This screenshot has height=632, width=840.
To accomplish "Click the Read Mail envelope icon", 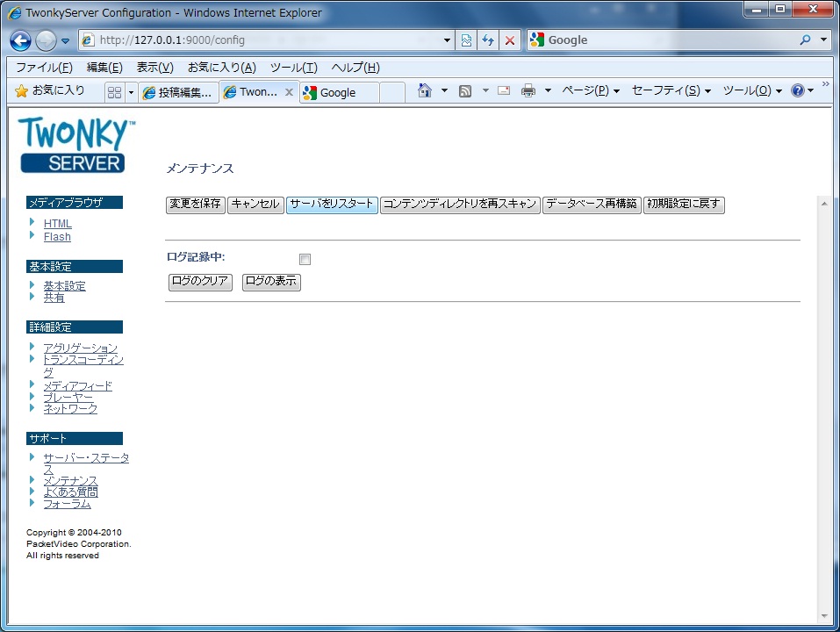I will pyautogui.click(x=504, y=90).
